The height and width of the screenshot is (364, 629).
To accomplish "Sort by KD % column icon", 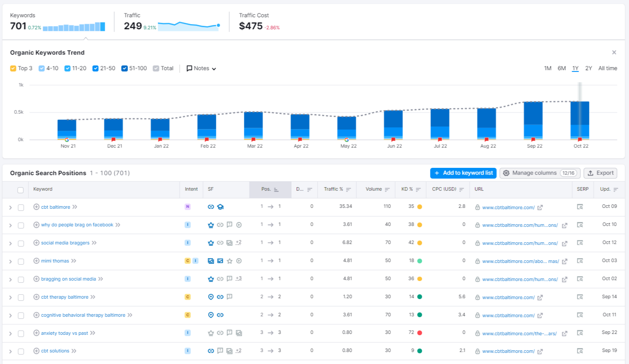I will point(418,190).
